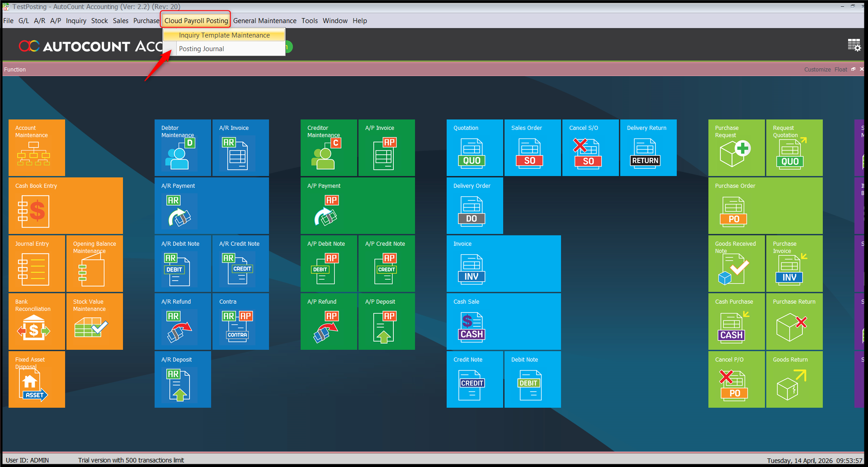Open the Inquiry menu
Viewport: 868px width, 467px height.
(x=76, y=21)
